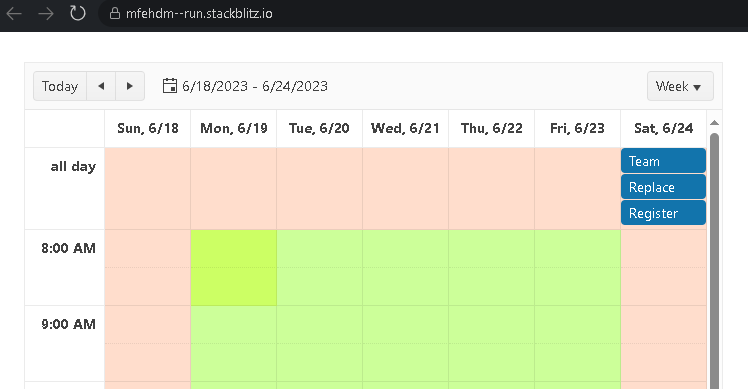Open the calendar date picker icon

pyautogui.click(x=170, y=86)
